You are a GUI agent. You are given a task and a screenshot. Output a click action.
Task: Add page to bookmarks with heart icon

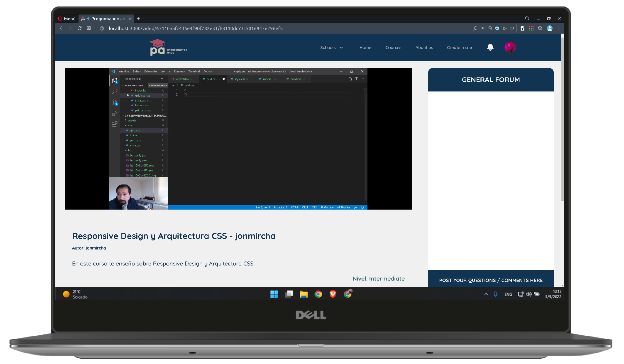coord(512,28)
